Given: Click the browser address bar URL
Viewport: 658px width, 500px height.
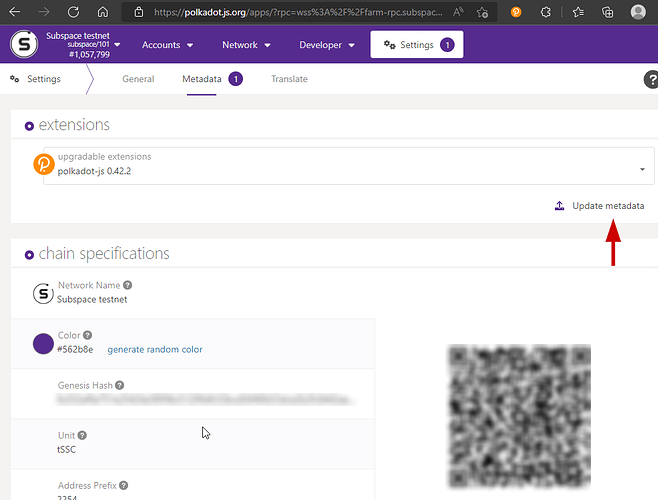Looking at the screenshot, I should pyautogui.click(x=300, y=13).
